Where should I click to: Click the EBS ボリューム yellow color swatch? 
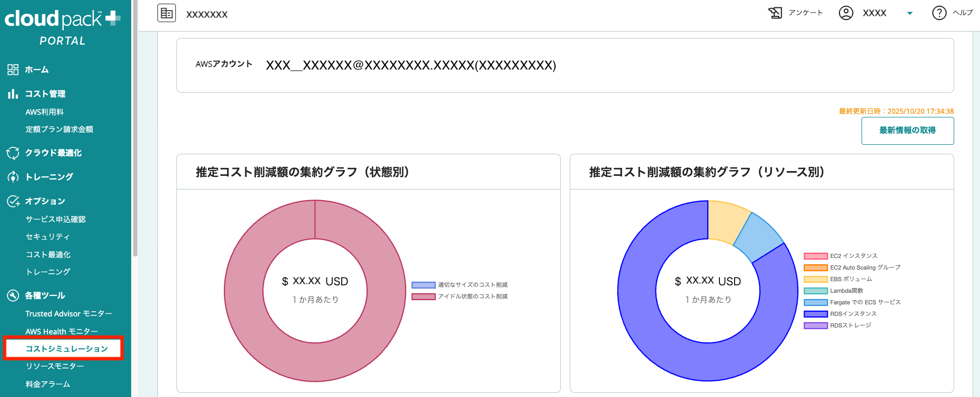(x=815, y=279)
